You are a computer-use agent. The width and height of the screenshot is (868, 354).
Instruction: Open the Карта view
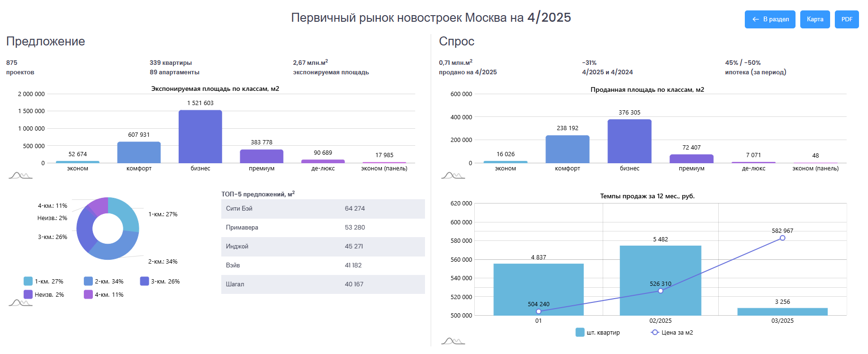[814, 19]
